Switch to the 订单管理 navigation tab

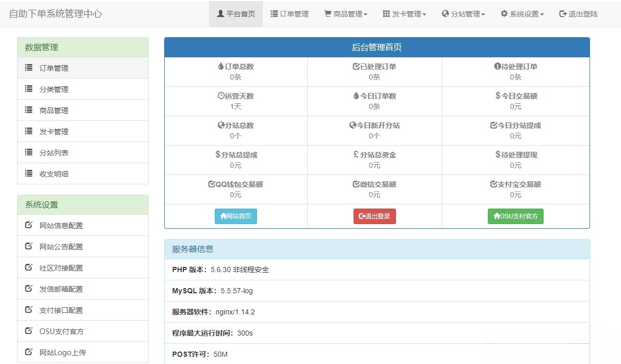290,14
